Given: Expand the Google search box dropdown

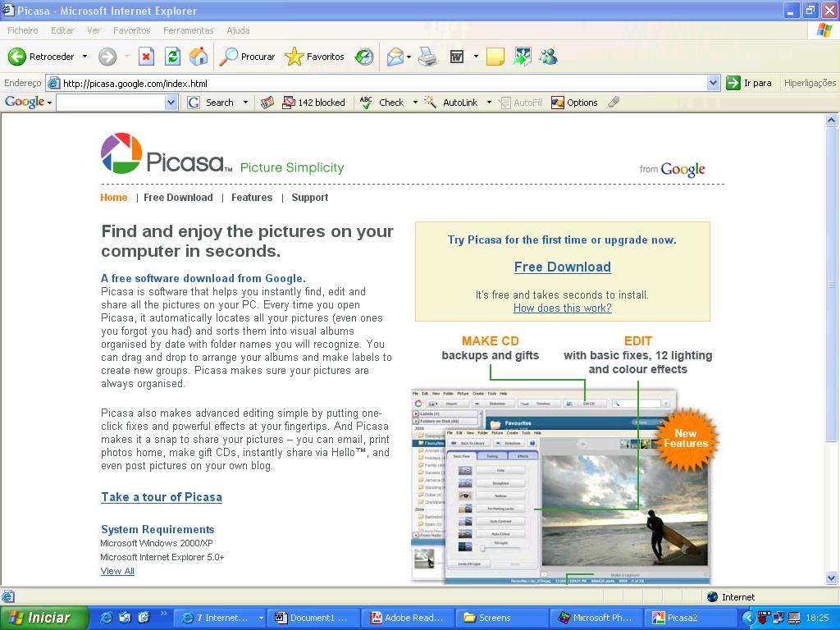Looking at the screenshot, I should 171,103.
